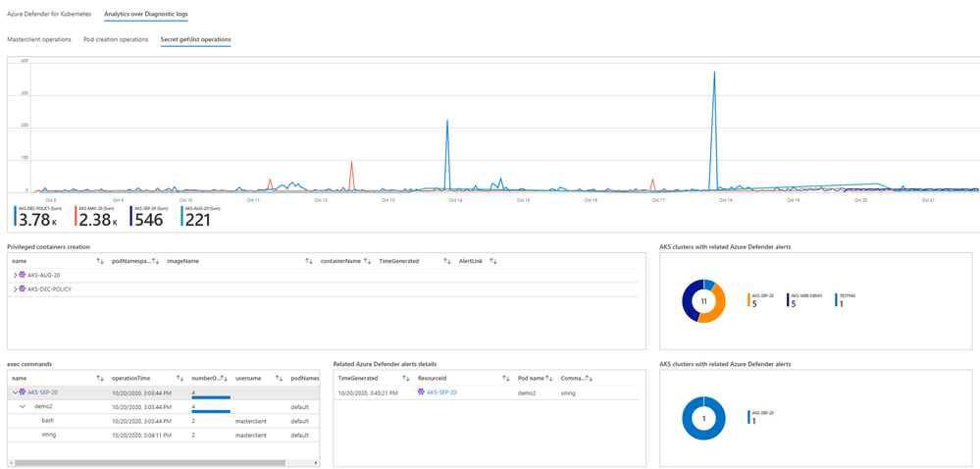
Task: Click AKS-SEP-20 legend with count 1
Action: tap(758, 418)
